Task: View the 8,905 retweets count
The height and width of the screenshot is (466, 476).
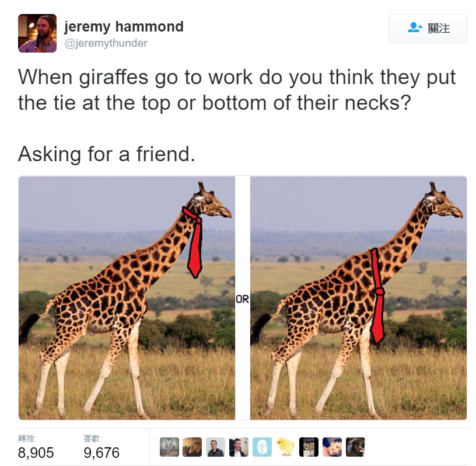Action: pos(36,453)
